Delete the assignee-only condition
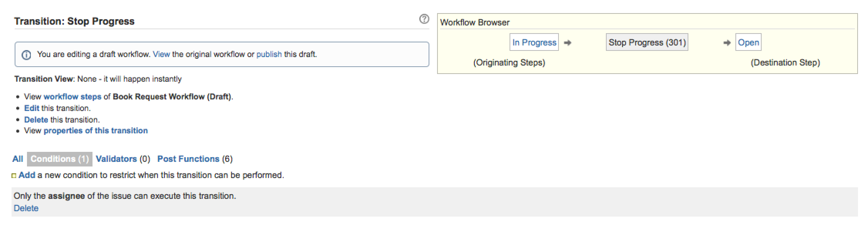 click(26, 208)
